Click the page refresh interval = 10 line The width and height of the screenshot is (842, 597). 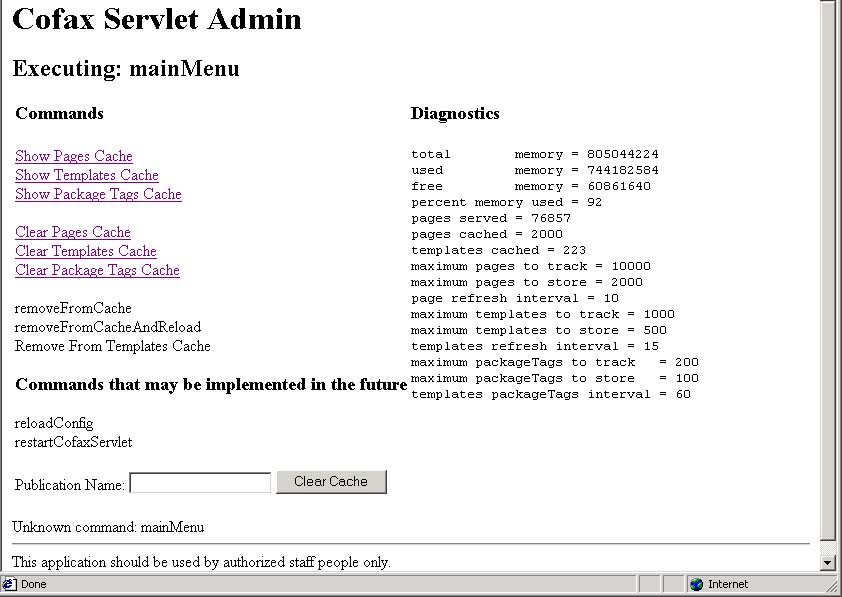coord(515,298)
